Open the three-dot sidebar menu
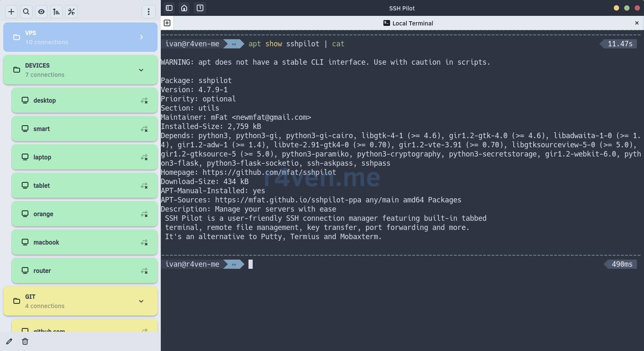 (148, 12)
